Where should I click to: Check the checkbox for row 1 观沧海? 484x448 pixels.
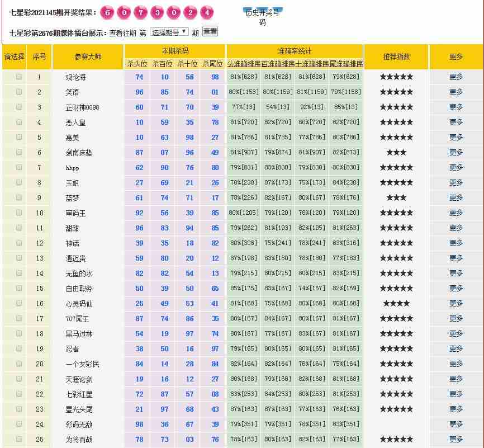click(19, 77)
